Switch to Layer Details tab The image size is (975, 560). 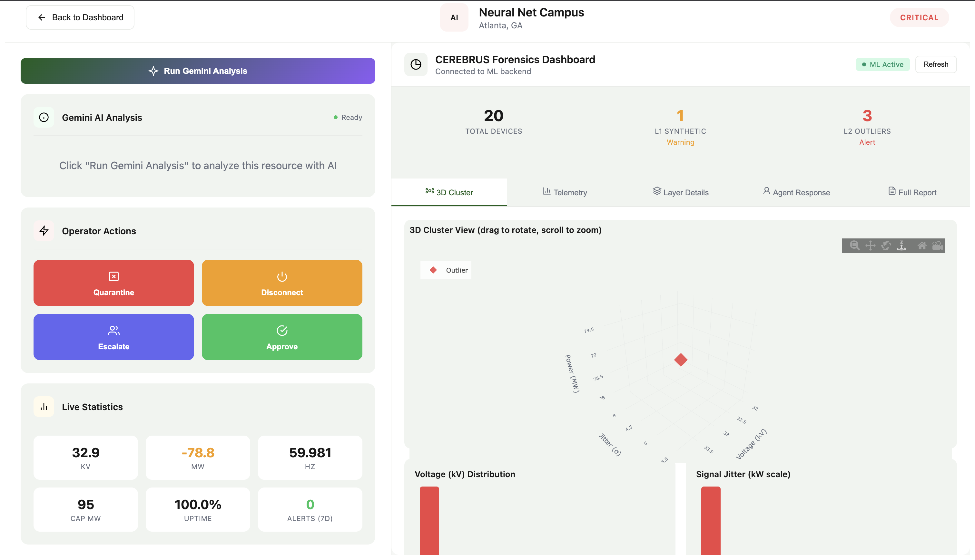click(680, 192)
